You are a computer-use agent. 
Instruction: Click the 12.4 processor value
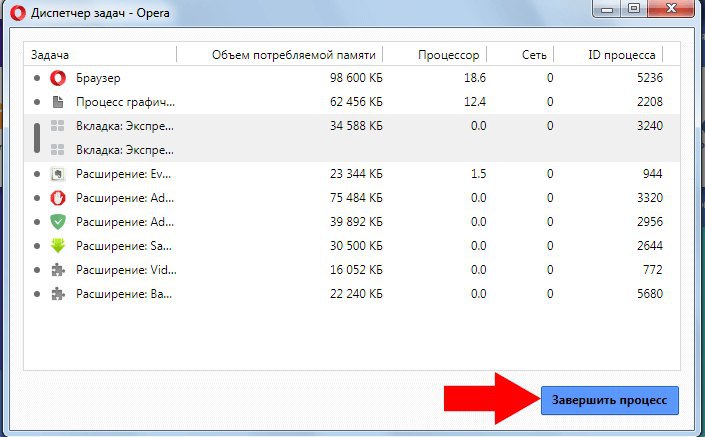click(x=475, y=102)
